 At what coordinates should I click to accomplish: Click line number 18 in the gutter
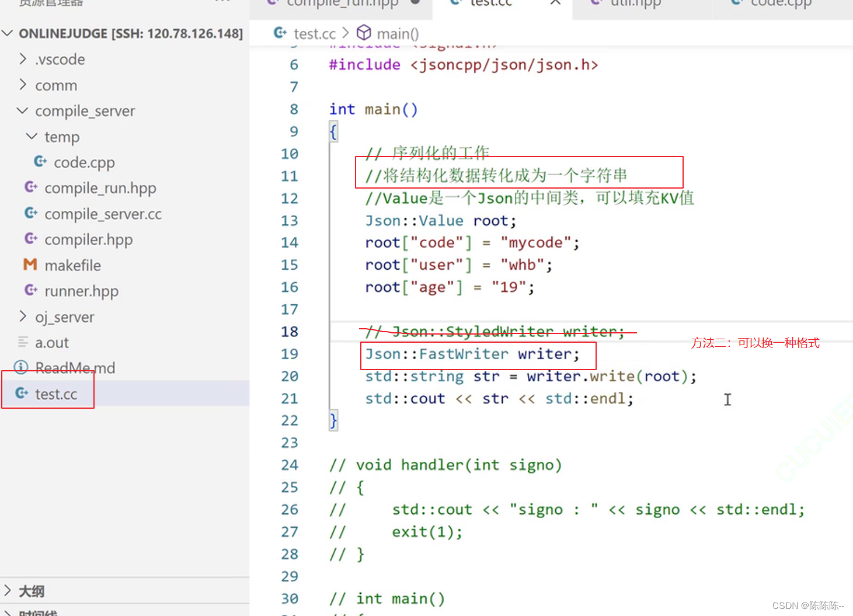click(290, 332)
